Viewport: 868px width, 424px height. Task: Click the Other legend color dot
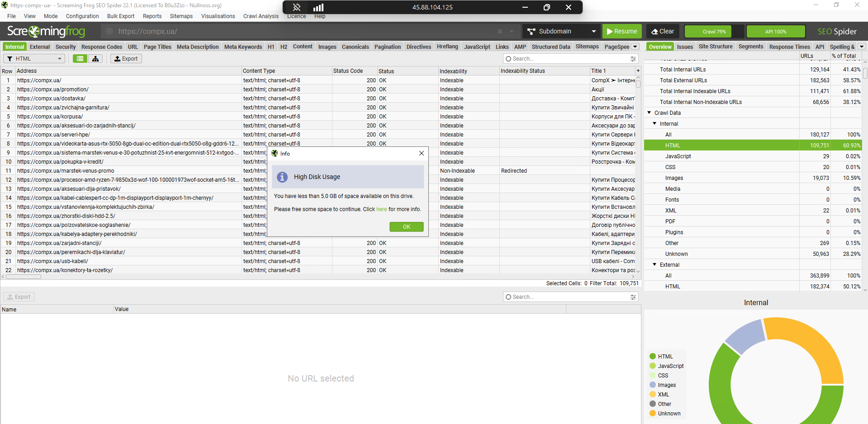653,404
